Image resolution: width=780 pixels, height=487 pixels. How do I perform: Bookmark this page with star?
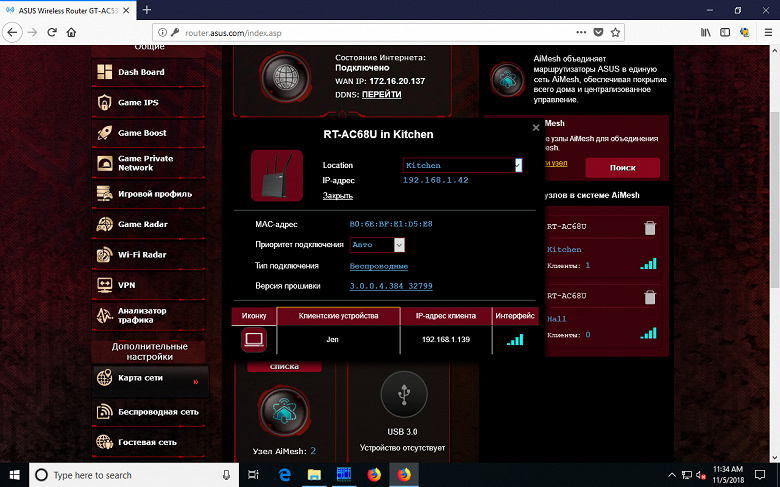point(615,32)
